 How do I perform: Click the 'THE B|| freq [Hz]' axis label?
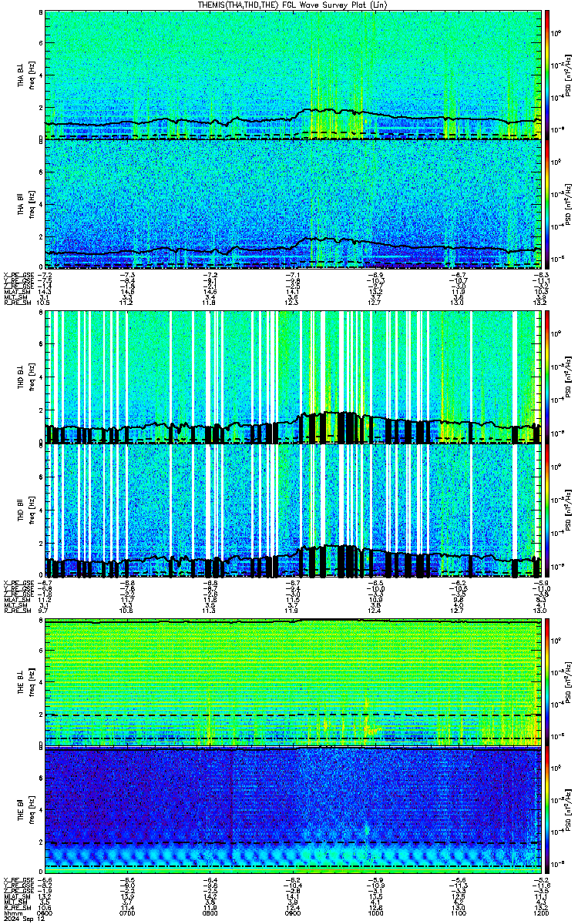click(25, 811)
